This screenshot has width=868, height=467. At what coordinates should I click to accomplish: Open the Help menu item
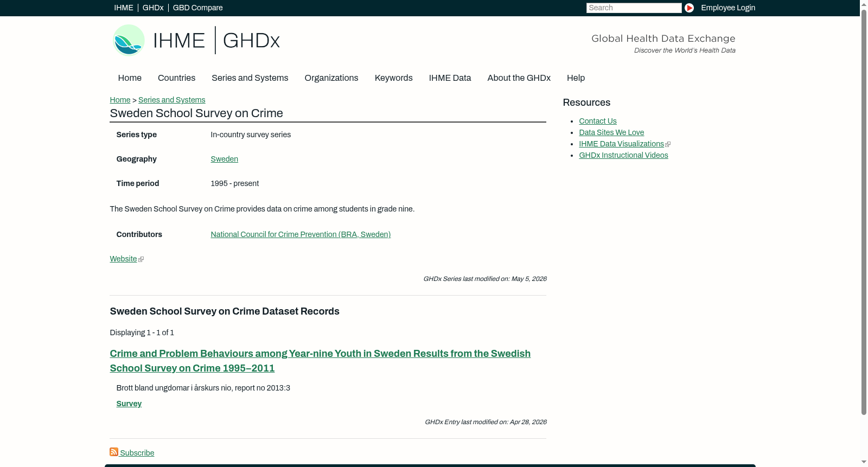click(576, 78)
